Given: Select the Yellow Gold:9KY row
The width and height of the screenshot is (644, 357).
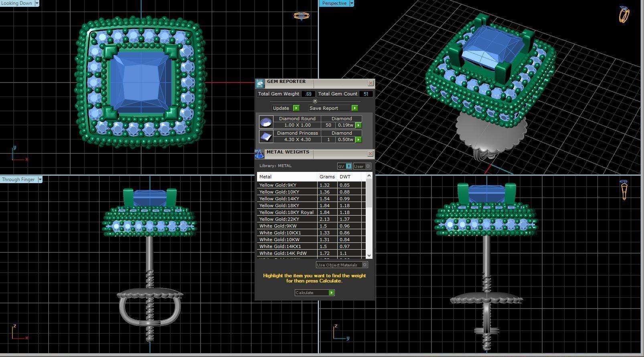Looking at the screenshot, I should tap(311, 185).
